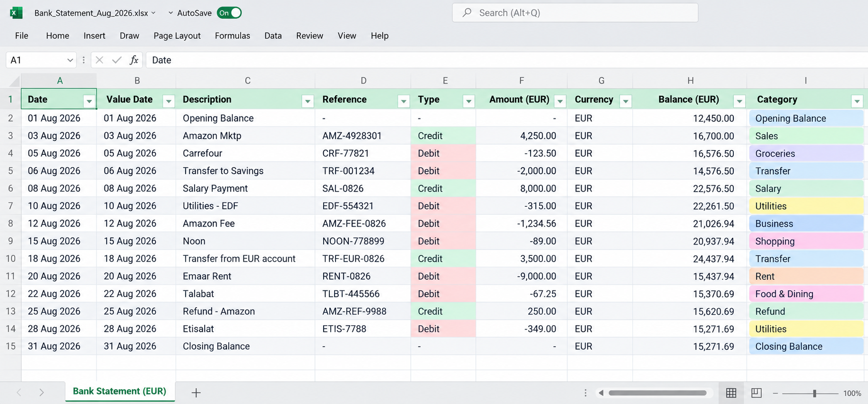Click the formula bar containing Date
868x404 pixels.
click(507, 60)
